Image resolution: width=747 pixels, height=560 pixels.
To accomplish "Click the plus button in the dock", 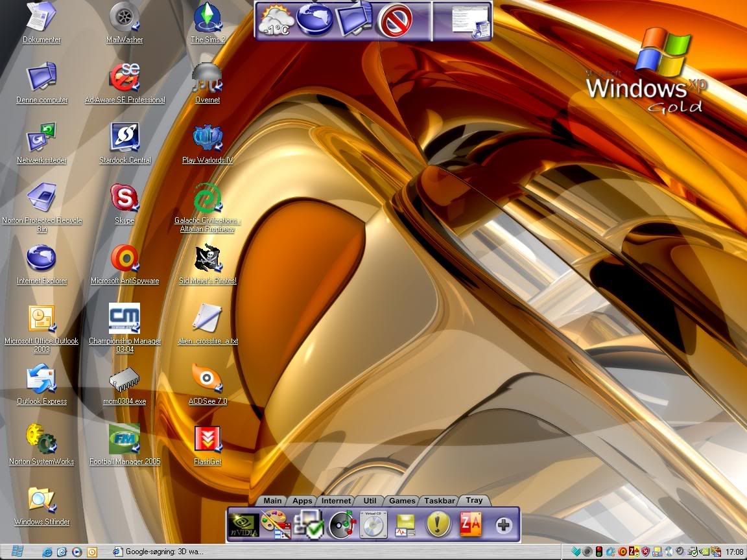I will [x=504, y=525].
